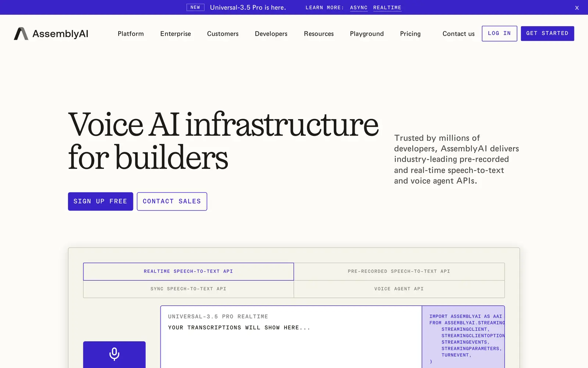
Task: Open the Developers menu
Action: [271, 33]
